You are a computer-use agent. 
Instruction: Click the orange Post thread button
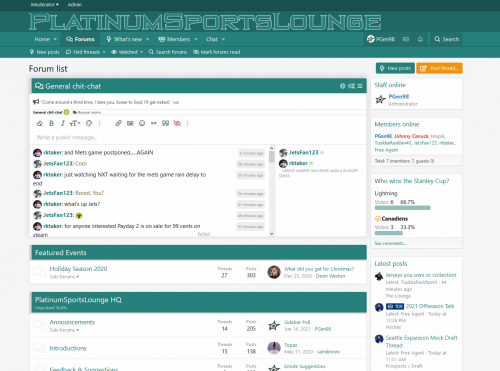(439, 68)
